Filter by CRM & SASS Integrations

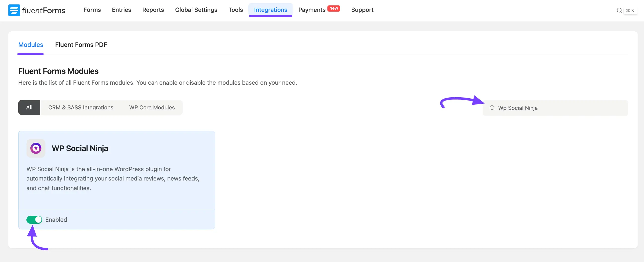point(80,107)
